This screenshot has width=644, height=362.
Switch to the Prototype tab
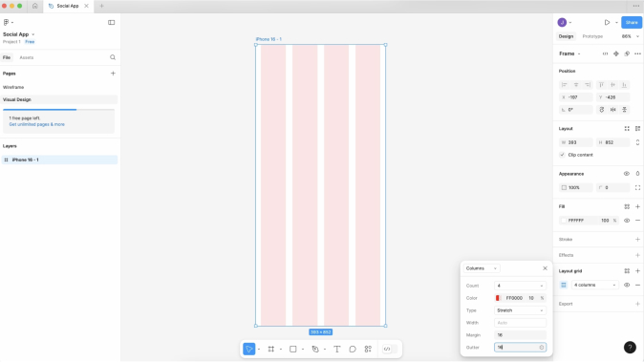coord(592,36)
